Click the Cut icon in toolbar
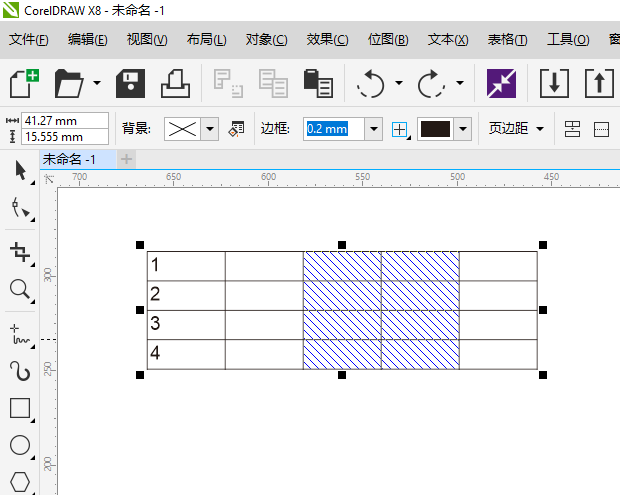The image size is (620, 495). pos(228,83)
